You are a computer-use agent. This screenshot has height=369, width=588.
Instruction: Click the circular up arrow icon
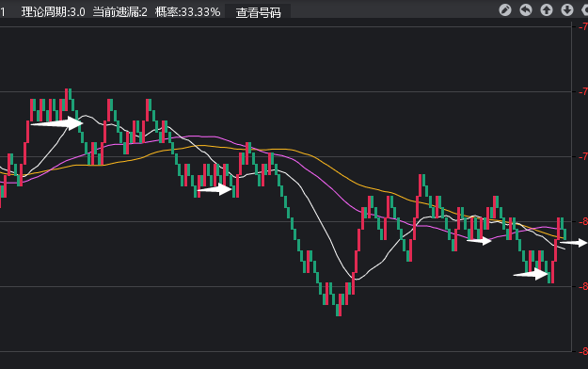(547, 9)
